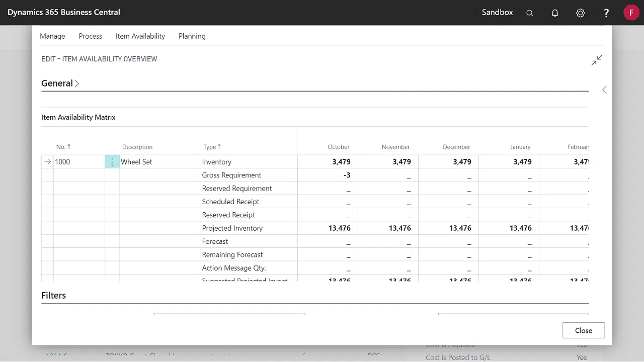This screenshot has width=644, height=362.
Task: Open the Manage menu
Action: pos(52,36)
